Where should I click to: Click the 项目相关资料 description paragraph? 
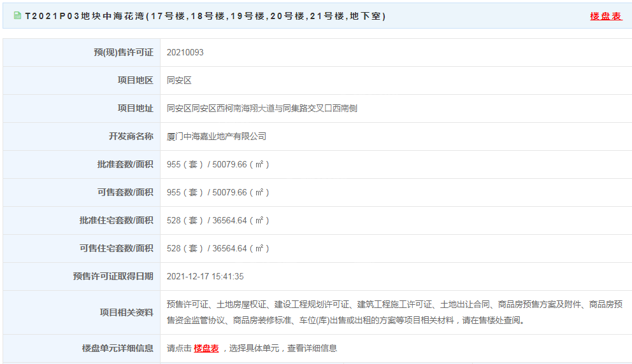394,312
